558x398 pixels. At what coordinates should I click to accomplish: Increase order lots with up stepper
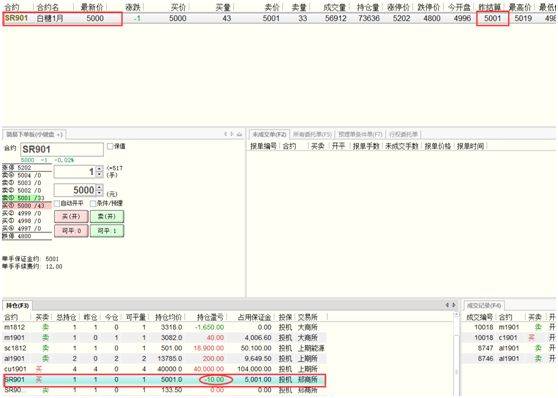tap(100, 169)
